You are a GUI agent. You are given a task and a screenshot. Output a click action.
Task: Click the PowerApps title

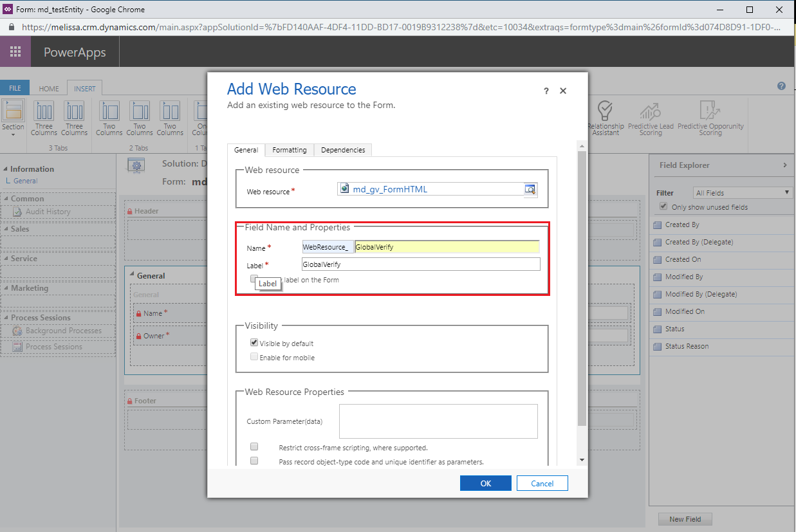tap(75, 52)
